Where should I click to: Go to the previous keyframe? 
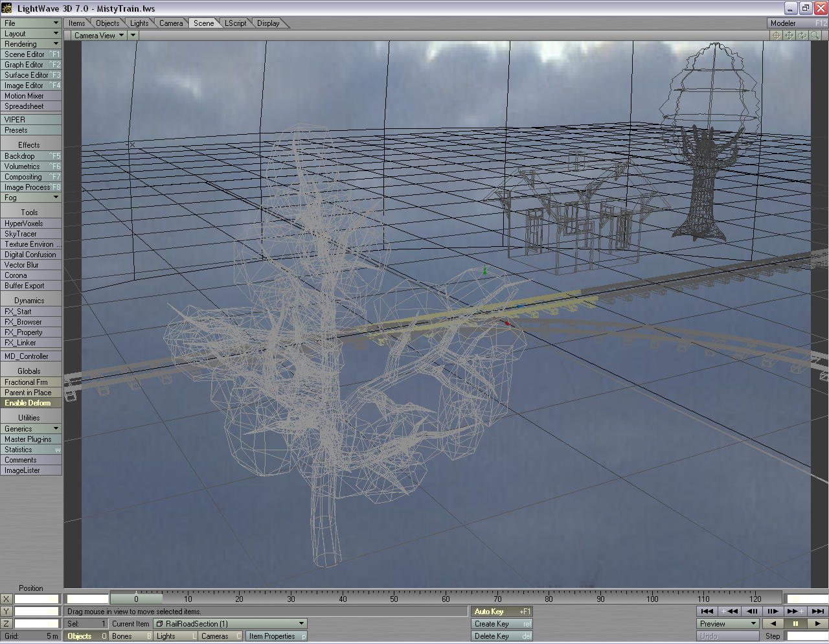(729, 611)
